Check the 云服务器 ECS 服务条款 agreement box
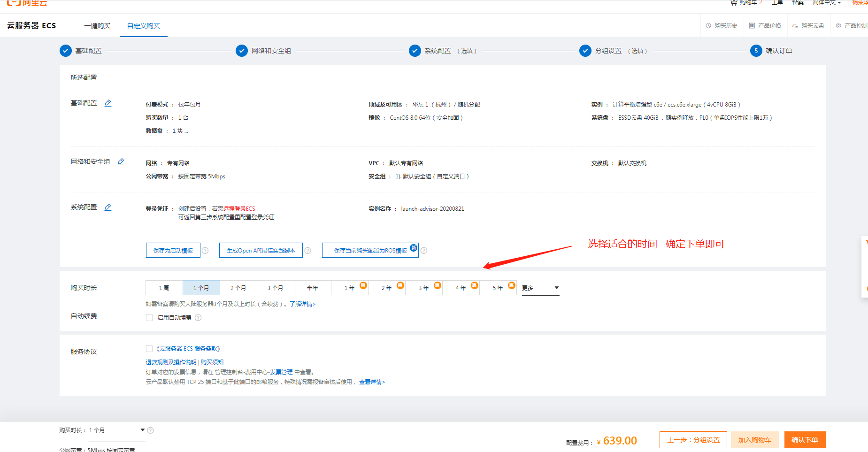This screenshot has width=868, height=452. 149,349
